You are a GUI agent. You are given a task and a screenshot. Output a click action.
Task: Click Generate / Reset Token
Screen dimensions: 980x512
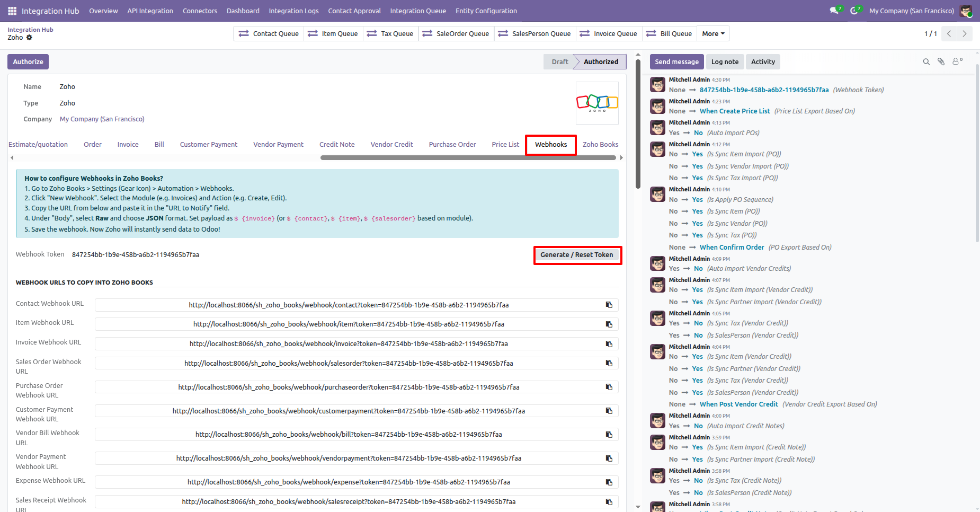(x=577, y=255)
